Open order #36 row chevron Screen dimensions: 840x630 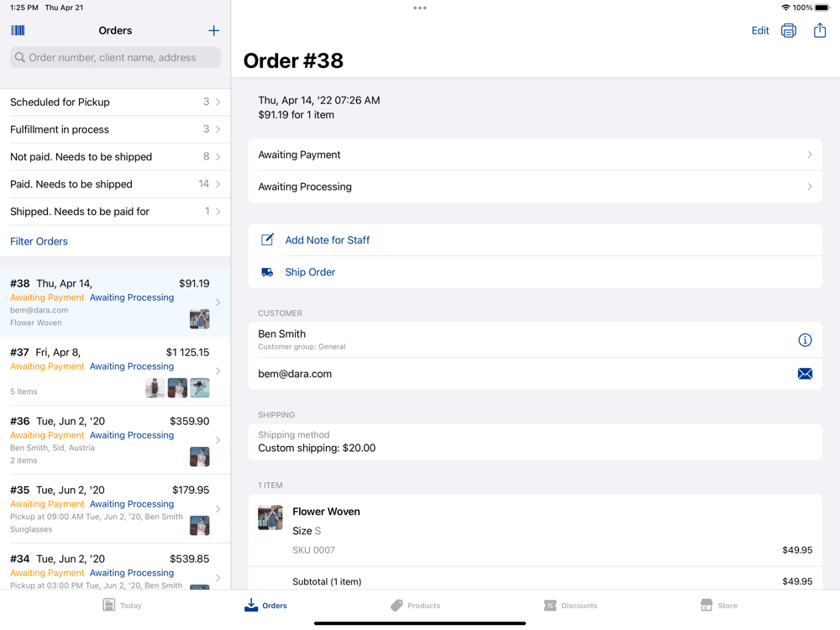coord(218,440)
